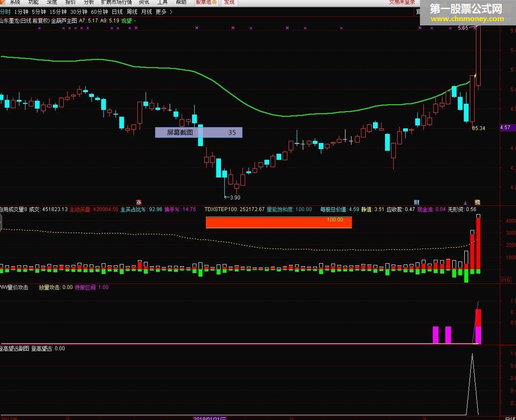
Task: Click the 主动买盘: 420004.50 value
Action: coord(94,209)
